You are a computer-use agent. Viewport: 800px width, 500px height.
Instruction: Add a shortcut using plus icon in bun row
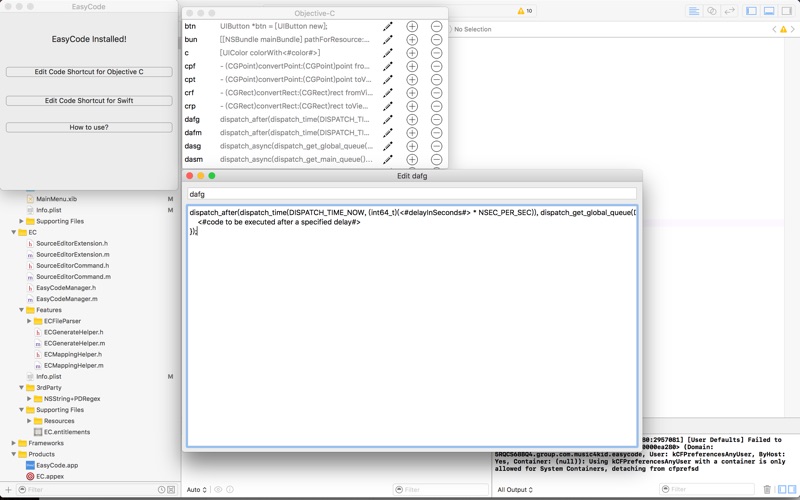coord(412,39)
